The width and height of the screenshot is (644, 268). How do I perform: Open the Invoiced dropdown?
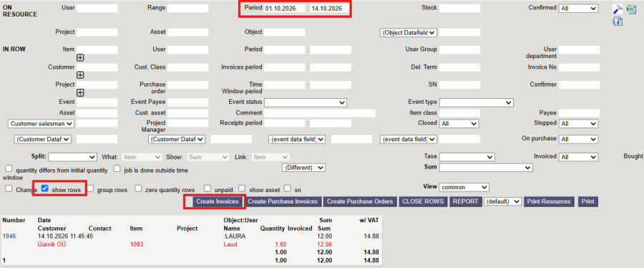578,157
